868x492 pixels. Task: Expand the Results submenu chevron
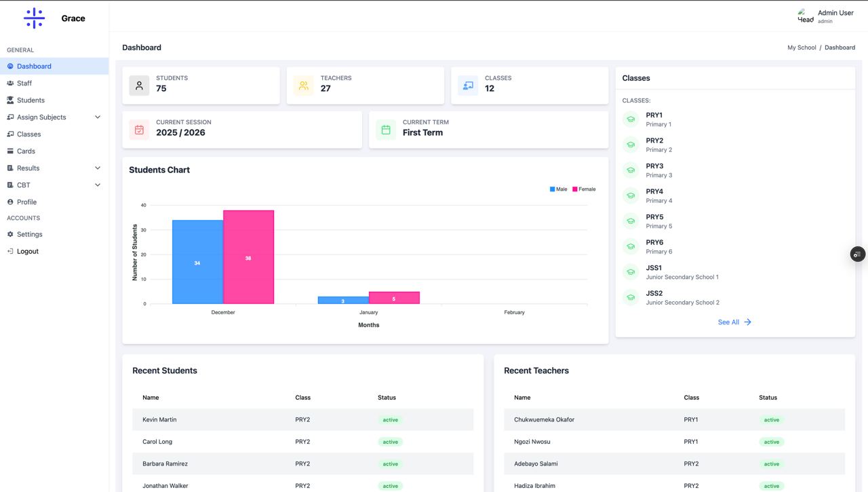(x=98, y=168)
